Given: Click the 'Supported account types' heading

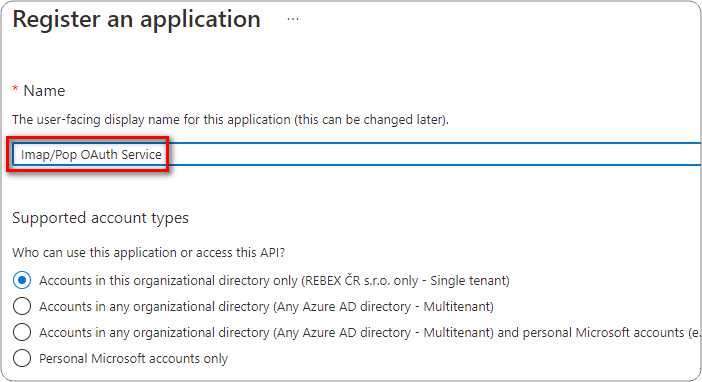Looking at the screenshot, I should coord(100,218).
